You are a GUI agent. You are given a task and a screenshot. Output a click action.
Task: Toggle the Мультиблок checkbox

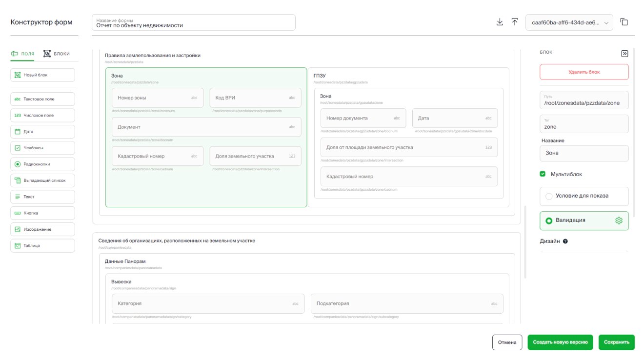click(543, 174)
